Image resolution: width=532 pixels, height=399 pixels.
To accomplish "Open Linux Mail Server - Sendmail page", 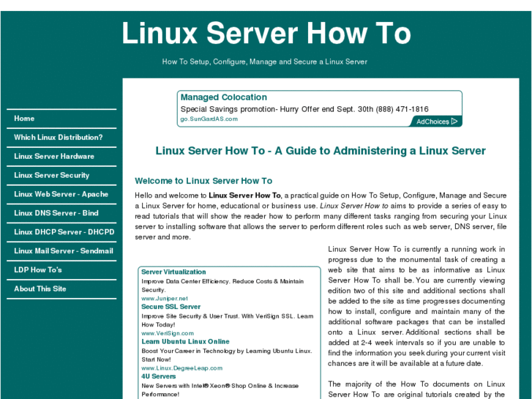I will (x=64, y=251).
